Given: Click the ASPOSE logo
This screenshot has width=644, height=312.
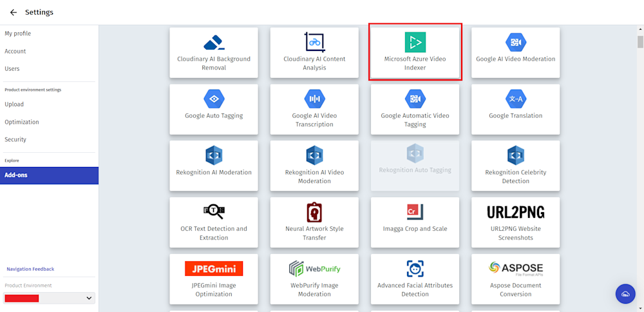Looking at the screenshot, I should pos(516,268).
